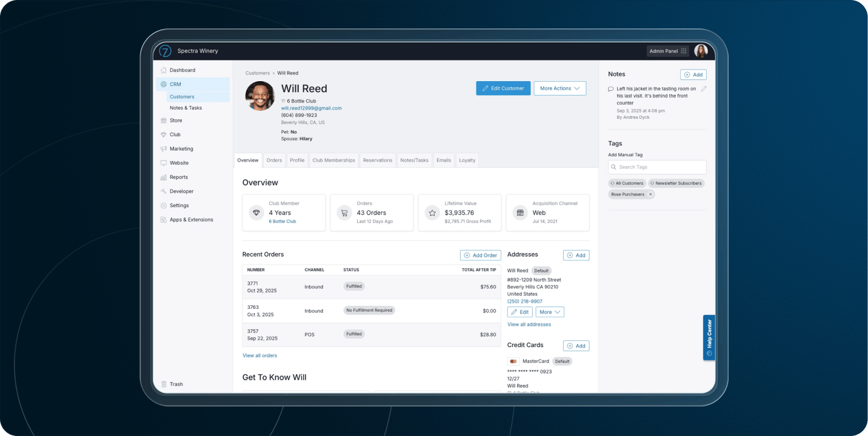Switch to the Emails tab
Viewport: 868px width, 436px height.
[444, 160]
